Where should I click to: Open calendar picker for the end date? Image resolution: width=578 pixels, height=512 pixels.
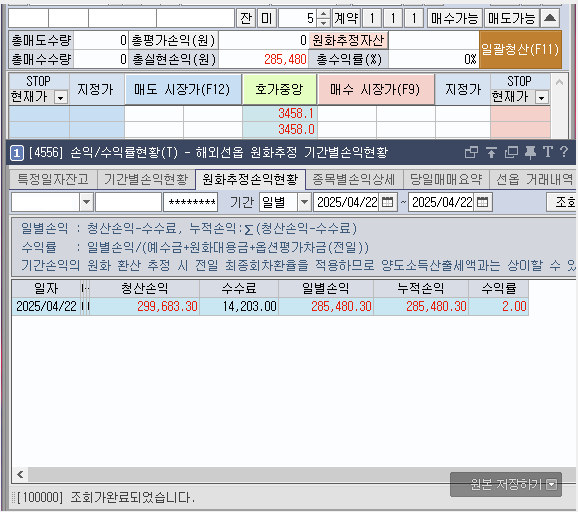click(482, 202)
